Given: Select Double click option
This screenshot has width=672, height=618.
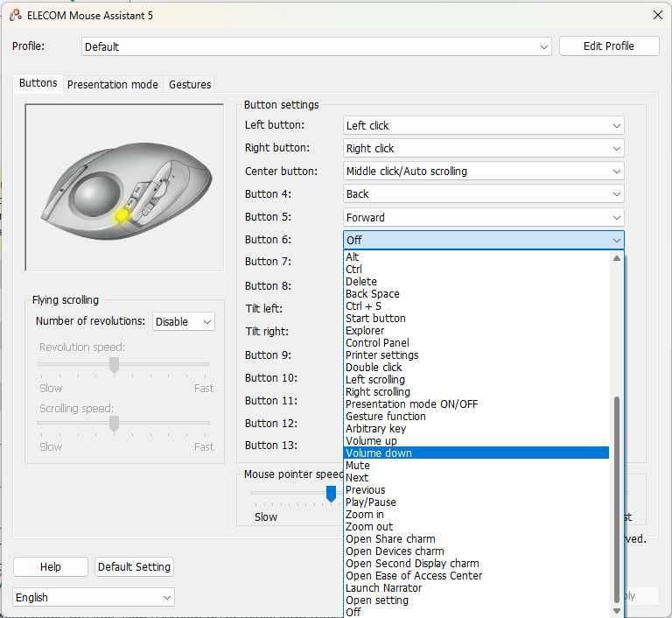Looking at the screenshot, I should 477,368.
